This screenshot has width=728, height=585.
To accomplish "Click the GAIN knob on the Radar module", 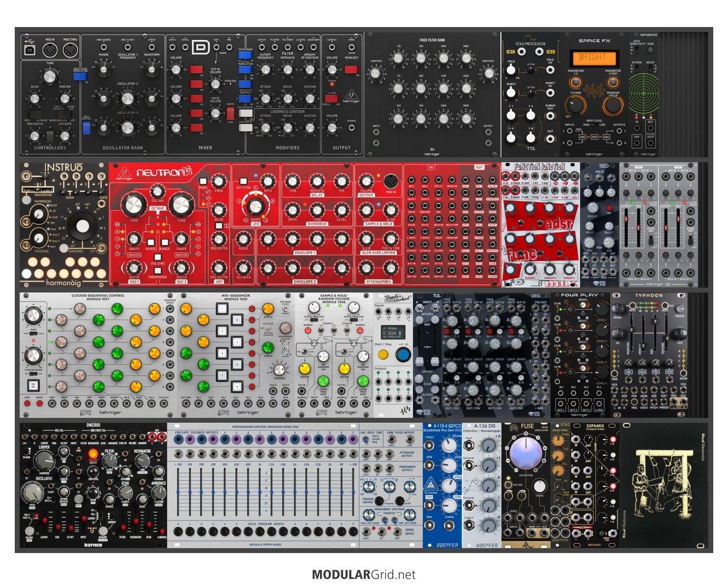I will [650, 50].
